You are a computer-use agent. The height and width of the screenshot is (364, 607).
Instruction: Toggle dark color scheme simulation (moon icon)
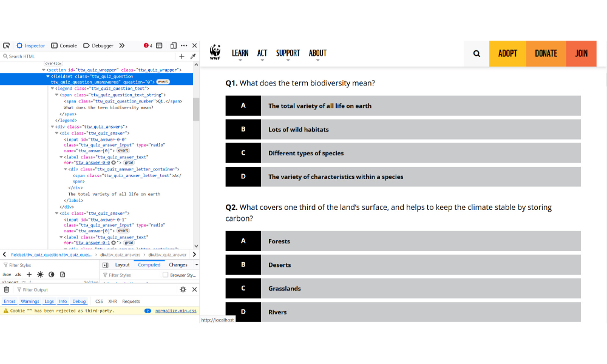52,275
